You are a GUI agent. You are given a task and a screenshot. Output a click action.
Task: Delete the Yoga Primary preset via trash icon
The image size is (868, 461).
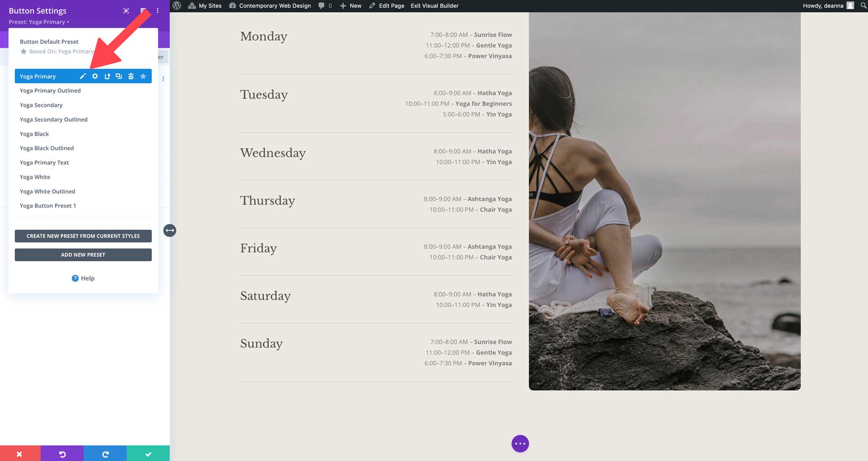click(x=131, y=76)
